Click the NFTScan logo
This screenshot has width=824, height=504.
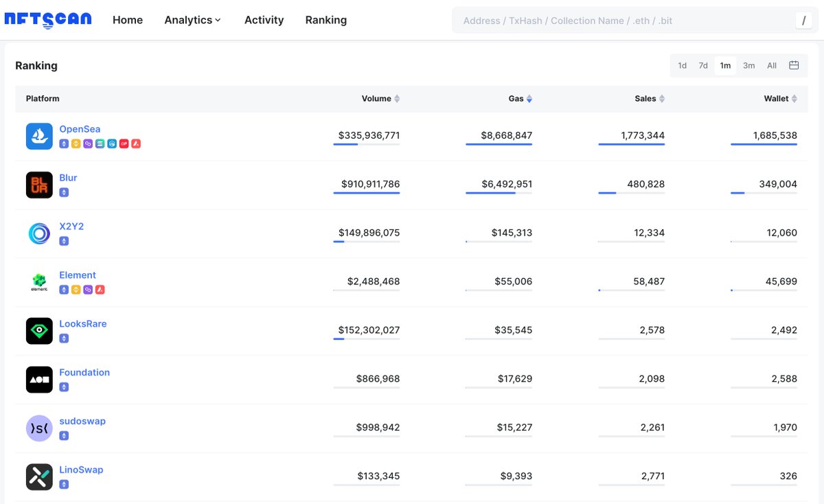[x=47, y=20]
